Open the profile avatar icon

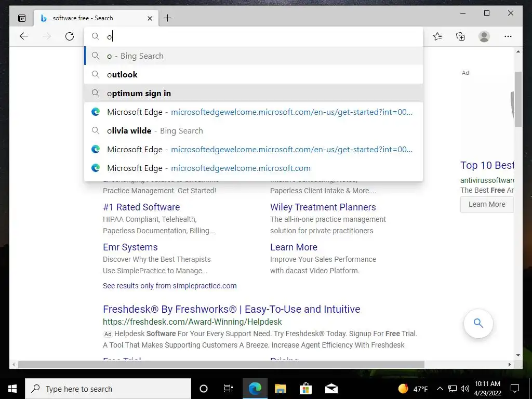(x=484, y=36)
